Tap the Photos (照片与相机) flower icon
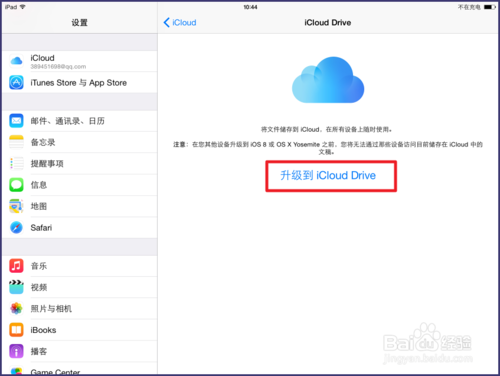The height and width of the screenshot is (376, 500). pyautogui.click(x=16, y=308)
